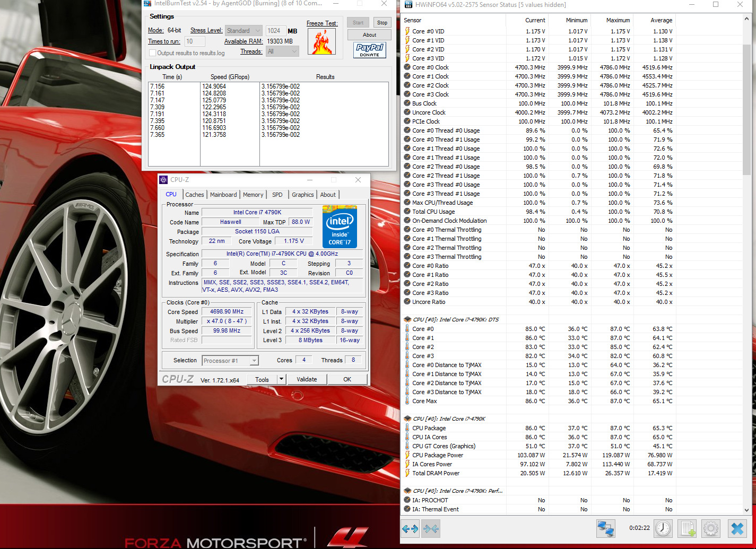Click the HWiNFO64 title bar icon
This screenshot has width=756, height=549.
[409, 5]
